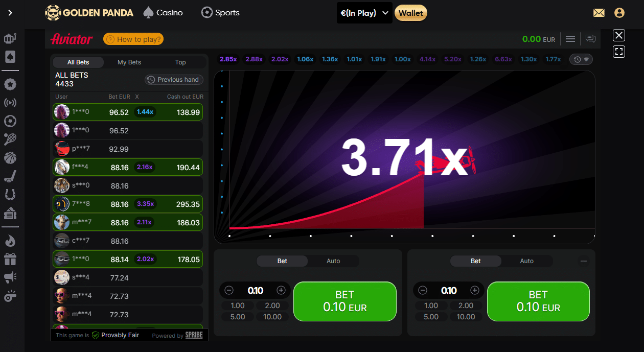Place the 0.10 EUR bet in first panel
The image size is (644, 352).
[x=345, y=301]
